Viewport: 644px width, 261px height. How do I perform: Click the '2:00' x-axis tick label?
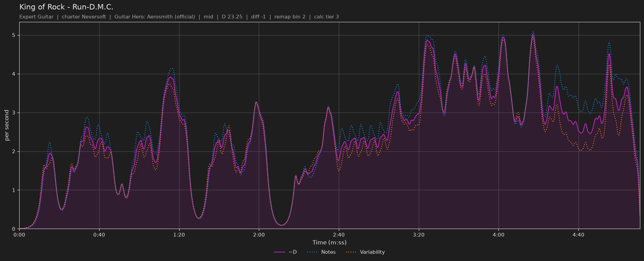(x=259, y=235)
